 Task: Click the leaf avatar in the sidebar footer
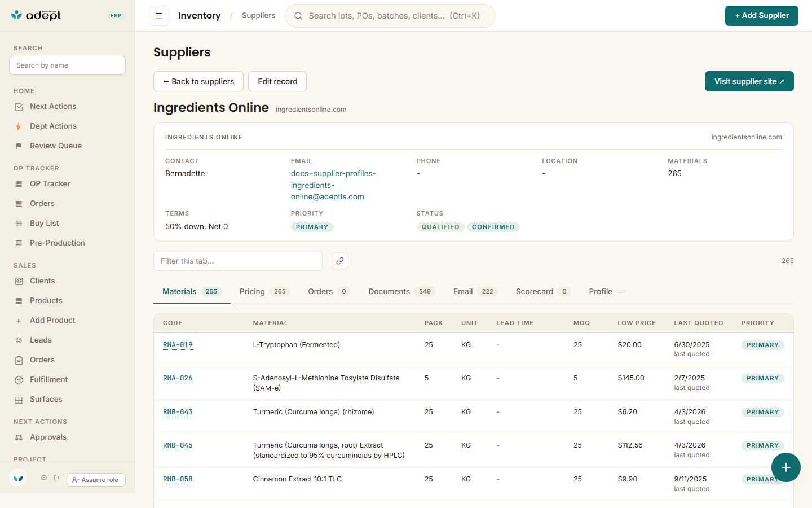(x=18, y=479)
